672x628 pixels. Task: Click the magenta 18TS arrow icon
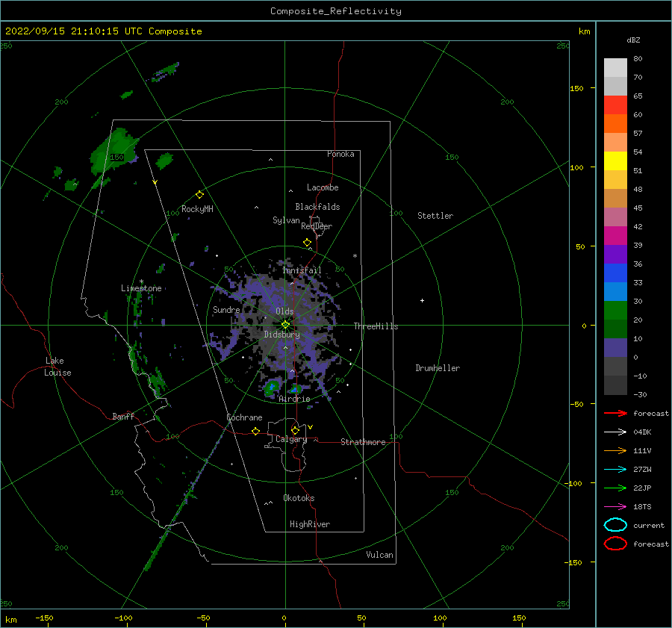pyautogui.click(x=615, y=506)
